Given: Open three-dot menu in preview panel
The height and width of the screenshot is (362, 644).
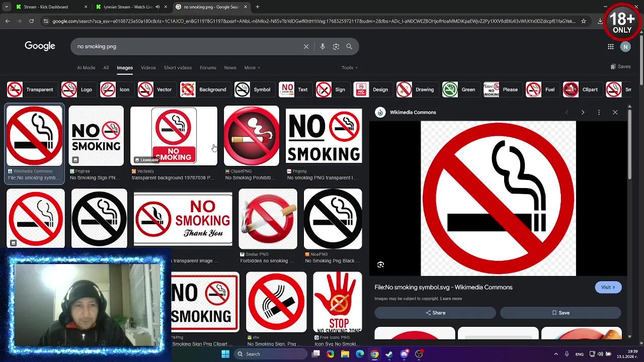Looking at the screenshot, I should (x=599, y=112).
